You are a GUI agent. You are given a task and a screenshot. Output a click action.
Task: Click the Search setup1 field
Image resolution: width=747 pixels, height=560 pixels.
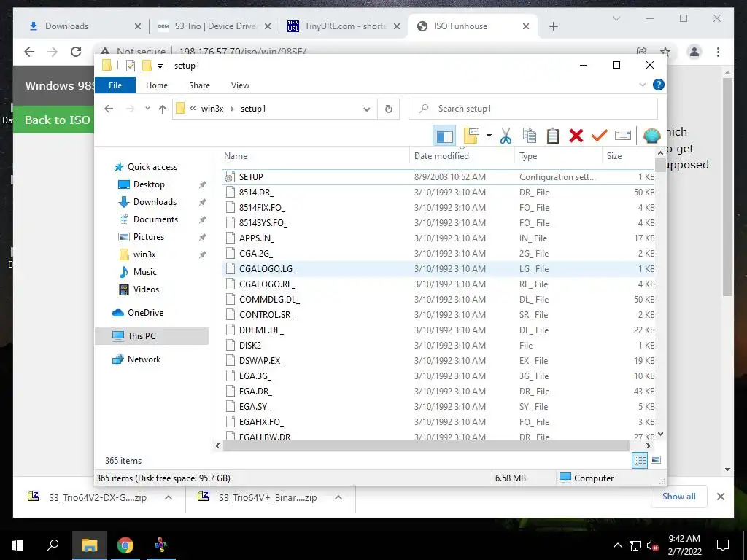pos(533,109)
